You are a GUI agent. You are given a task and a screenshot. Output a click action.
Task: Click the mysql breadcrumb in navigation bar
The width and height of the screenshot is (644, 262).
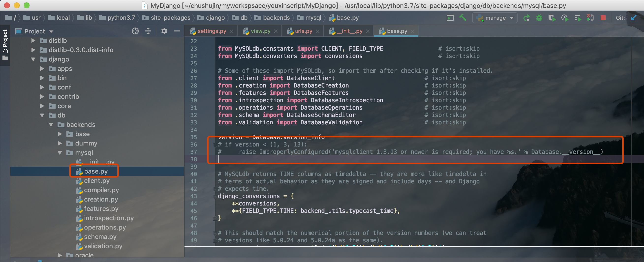click(309, 18)
